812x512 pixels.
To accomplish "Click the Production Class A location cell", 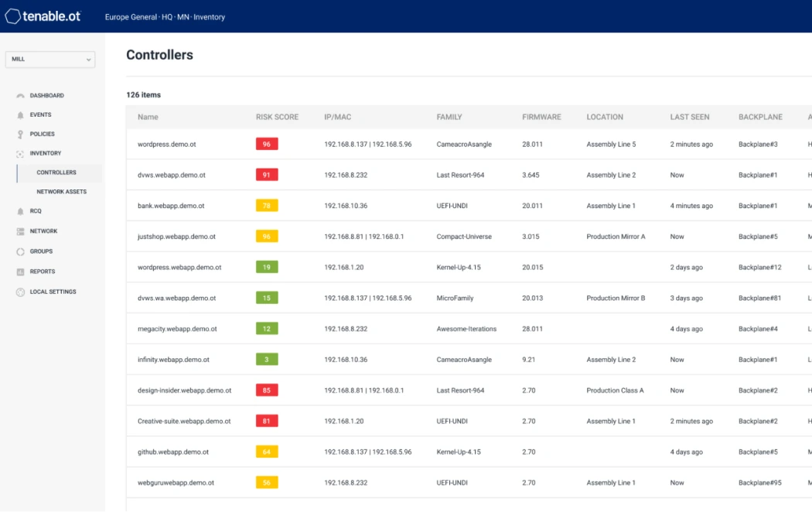I will point(616,391).
